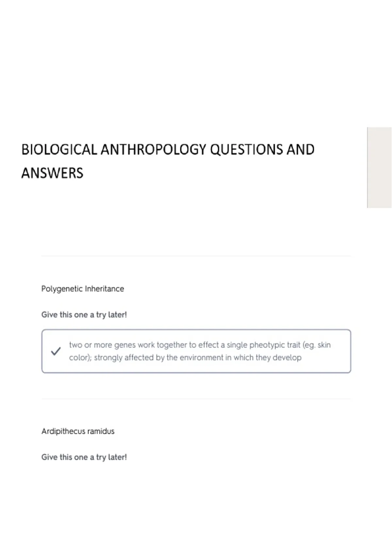
Task: Click the 'Ardipithecus ramidus' term heading
Action: tap(78, 431)
